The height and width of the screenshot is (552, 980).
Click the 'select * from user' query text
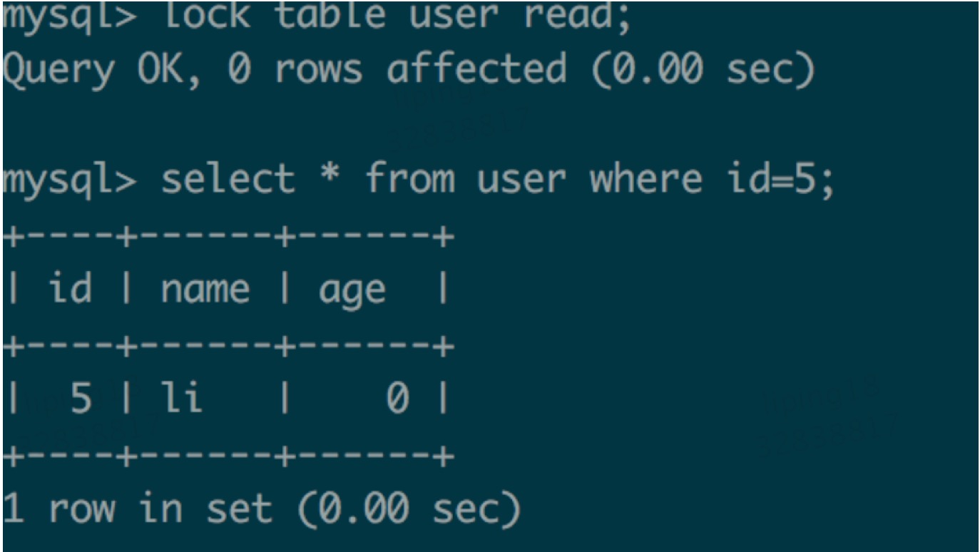[x=364, y=178]
